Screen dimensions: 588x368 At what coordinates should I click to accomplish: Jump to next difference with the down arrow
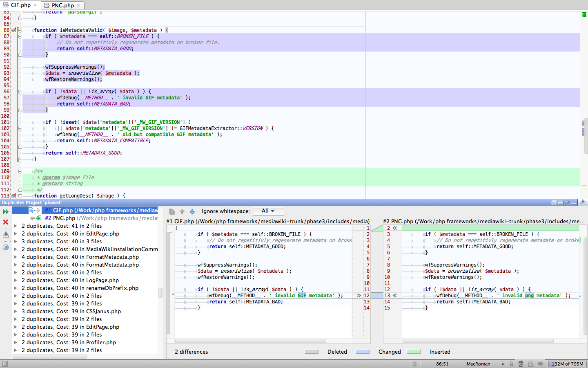click(192, 212)
